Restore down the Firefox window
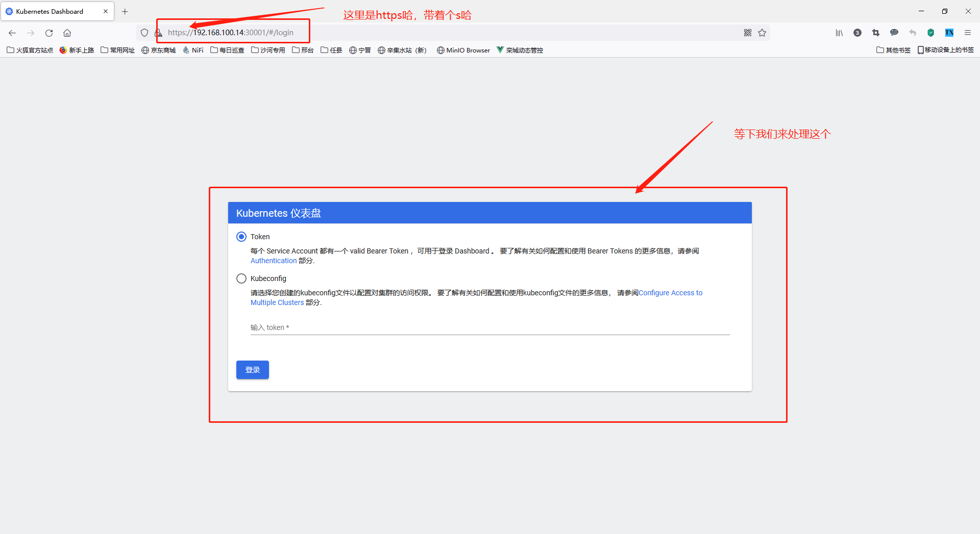Image resolution: width=980 pixels, height=534 pixels. [x=945, y=11]
